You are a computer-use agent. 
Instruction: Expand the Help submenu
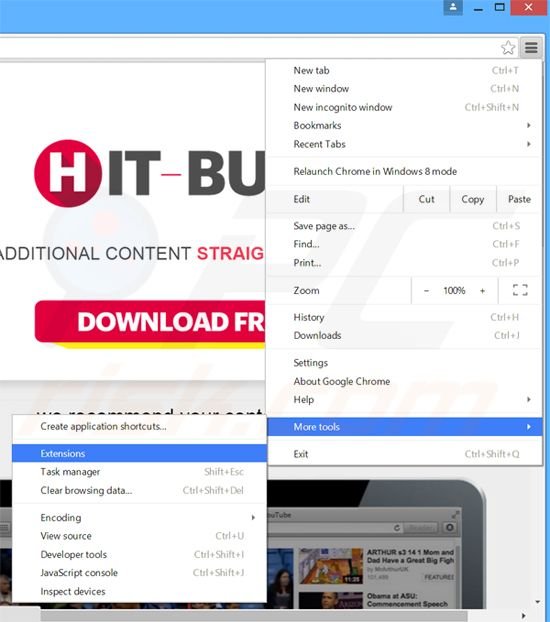pos(405,400)
